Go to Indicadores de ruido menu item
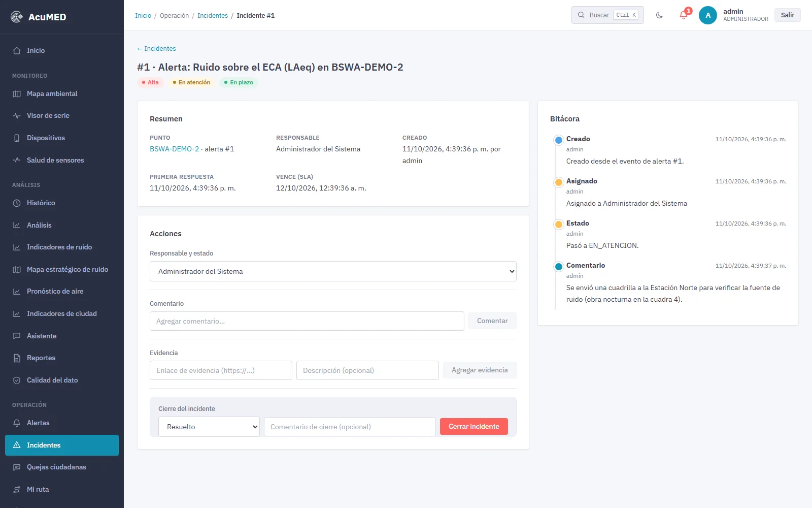Image resolution: width=812 pixels, height=508 pixels. pos(62,247)
